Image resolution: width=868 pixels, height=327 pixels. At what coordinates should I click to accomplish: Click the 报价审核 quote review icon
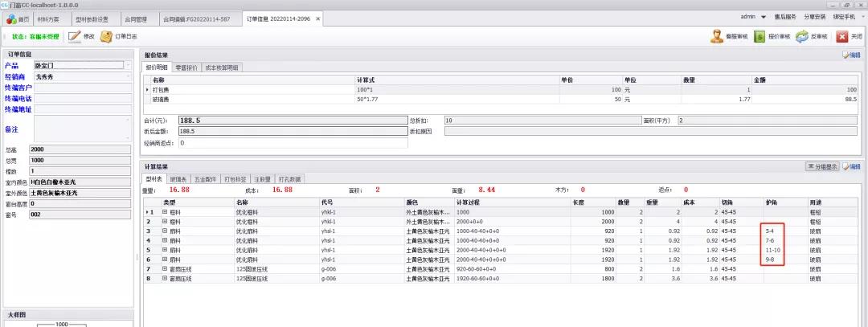click(759, 36)
